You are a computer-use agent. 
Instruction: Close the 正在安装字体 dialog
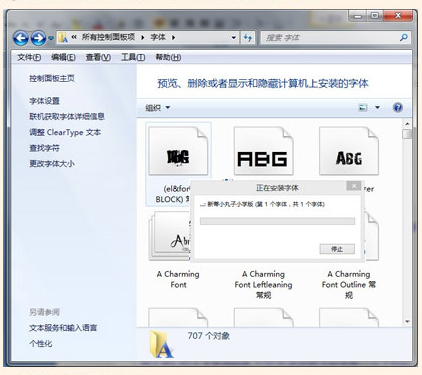pos(354,186)
